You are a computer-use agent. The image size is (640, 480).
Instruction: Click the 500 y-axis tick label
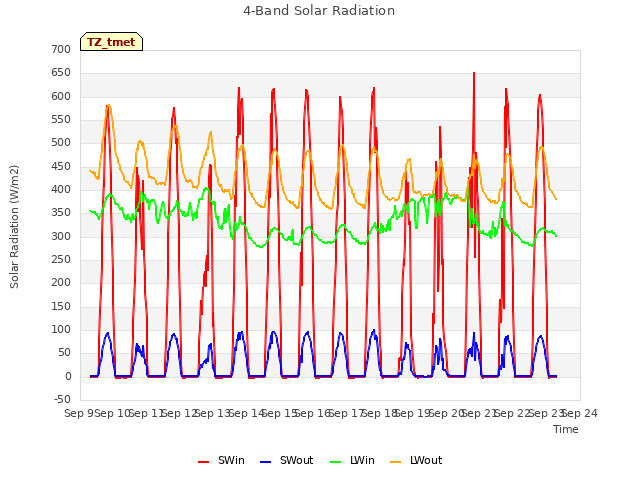pyautogui.click(x=61, y=142)
